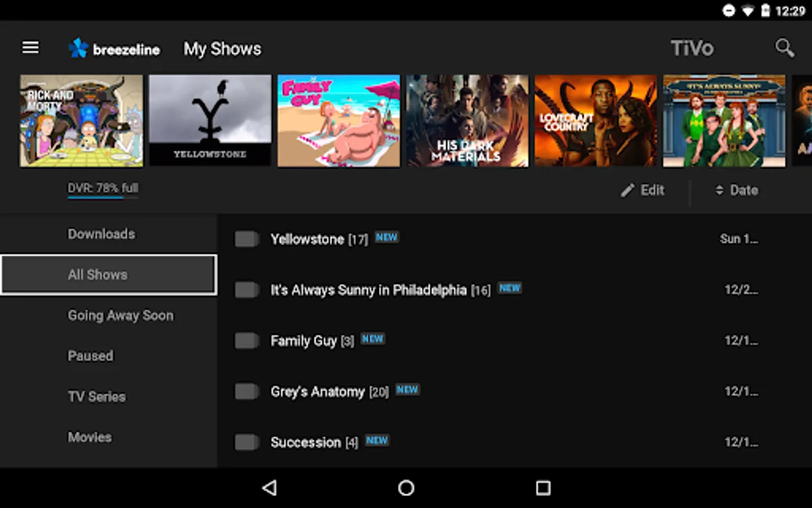The width and height of the screenshot is (812, 508).
Task: Tap Android back button
Action: point(270,488)
